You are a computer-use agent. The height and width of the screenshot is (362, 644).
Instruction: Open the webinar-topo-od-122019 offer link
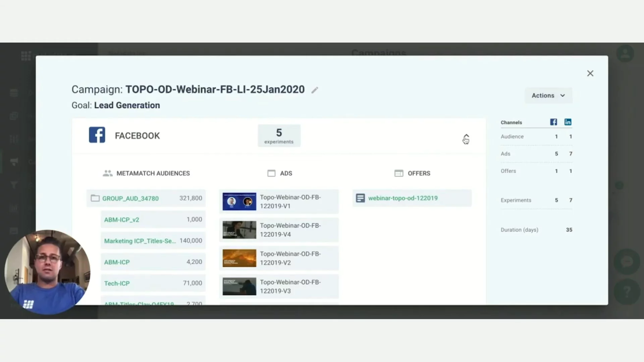point(403,198)
